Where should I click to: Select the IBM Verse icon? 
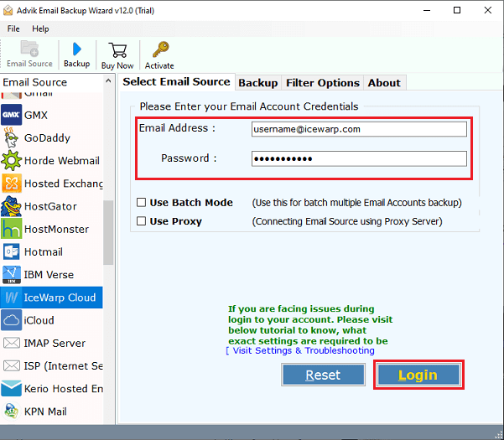pyautogui.click(x=11, y=274)
